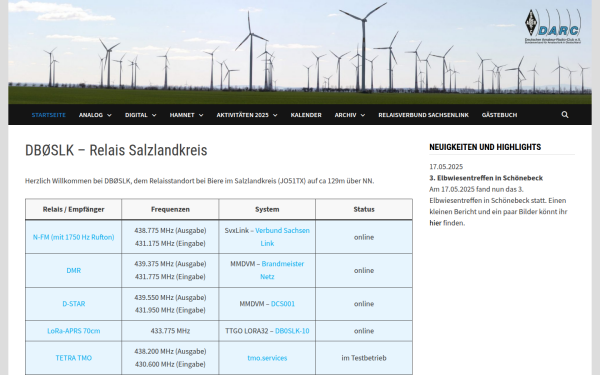Screen dimensions: 600x375
Task: Select the '438.775 MHz (Ausgabe)' cell text
Action: click(170, 230)
